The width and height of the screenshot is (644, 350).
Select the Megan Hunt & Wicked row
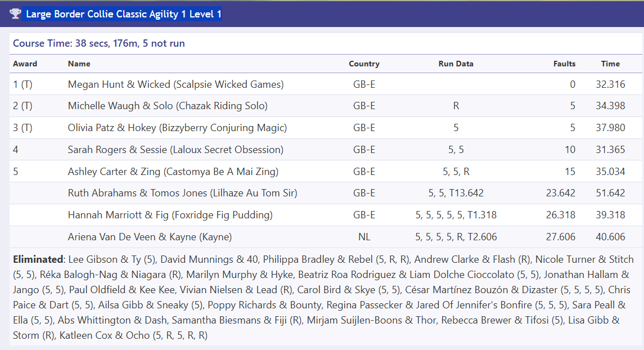point(325,84)
